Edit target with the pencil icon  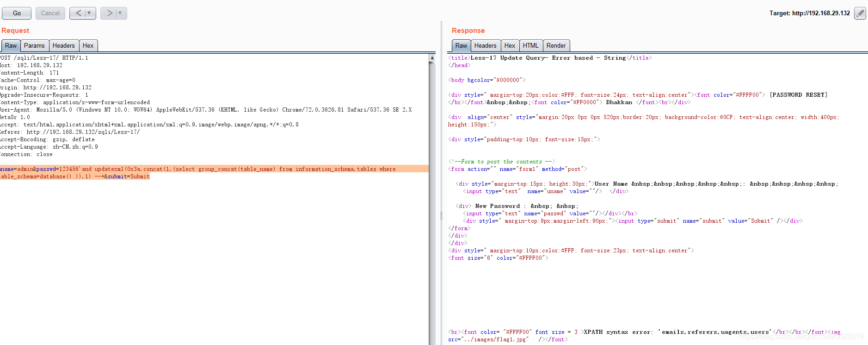860,13
